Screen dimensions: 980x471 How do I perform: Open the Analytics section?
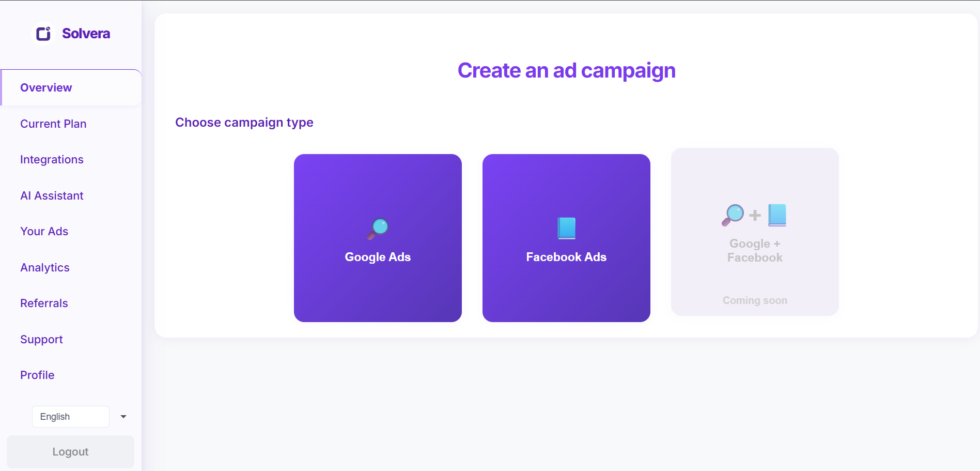45,267
